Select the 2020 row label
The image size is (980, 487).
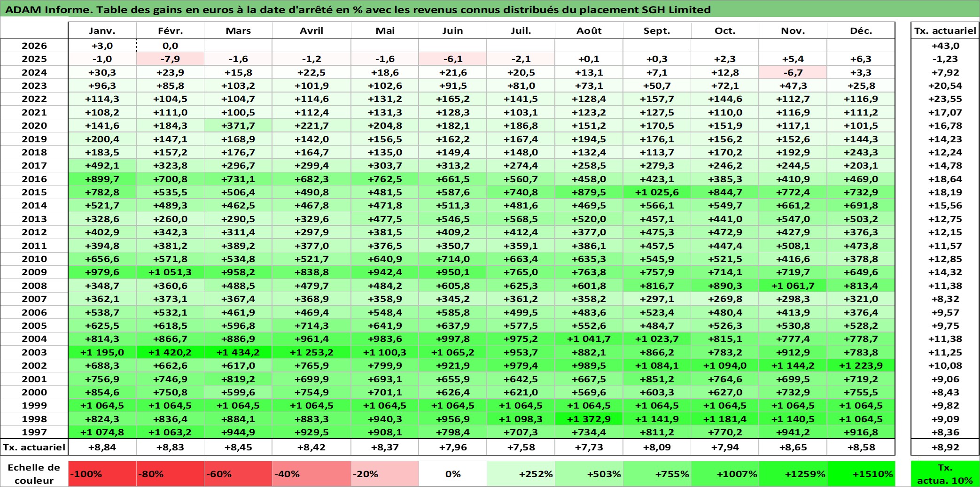tap(34, 125)
